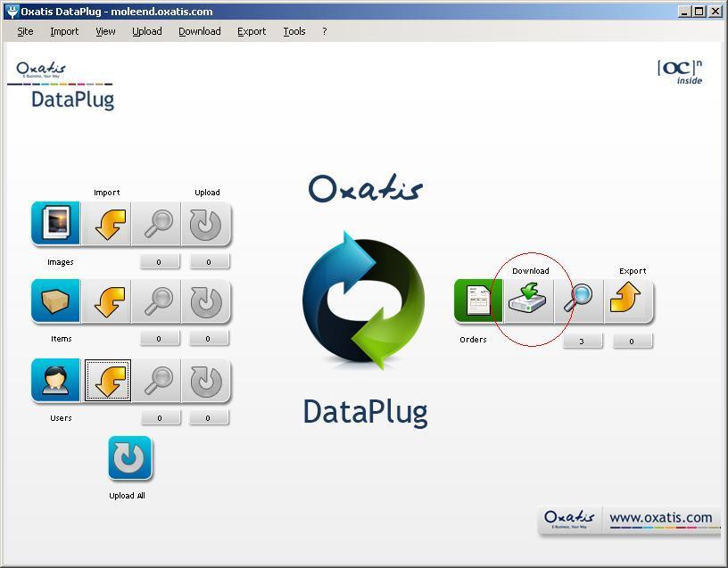Image resolution: width=728 pixels, height=568 pixels.
Task: Click the "Upload" column heading on the left panel
Action: pyautogui.click(x=208, y=193)
